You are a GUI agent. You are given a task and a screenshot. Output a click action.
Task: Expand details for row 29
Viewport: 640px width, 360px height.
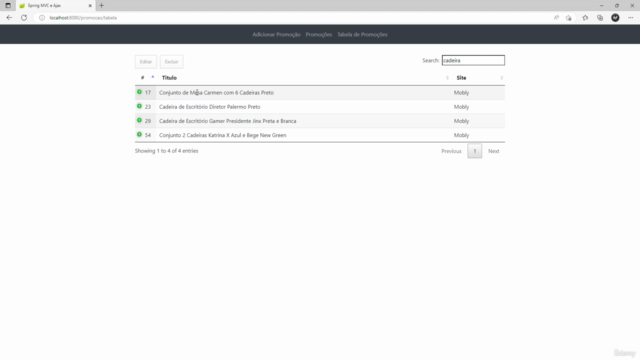pos(139,120)
